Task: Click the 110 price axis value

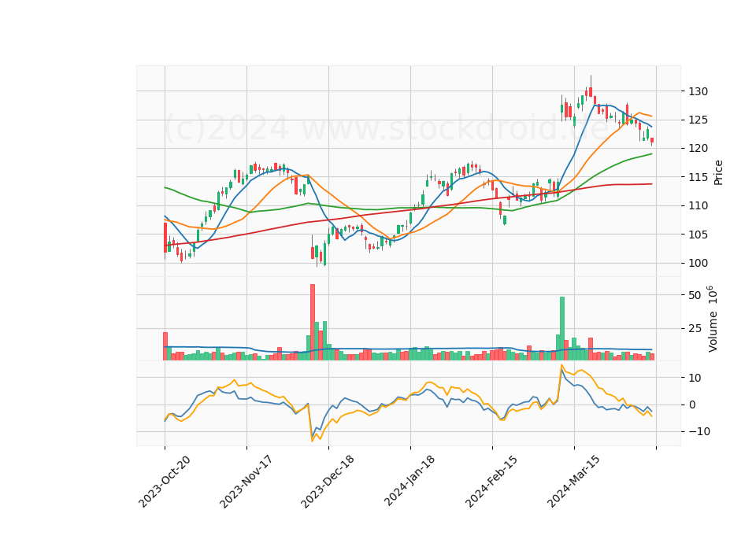Action: (x=699, y=205)
